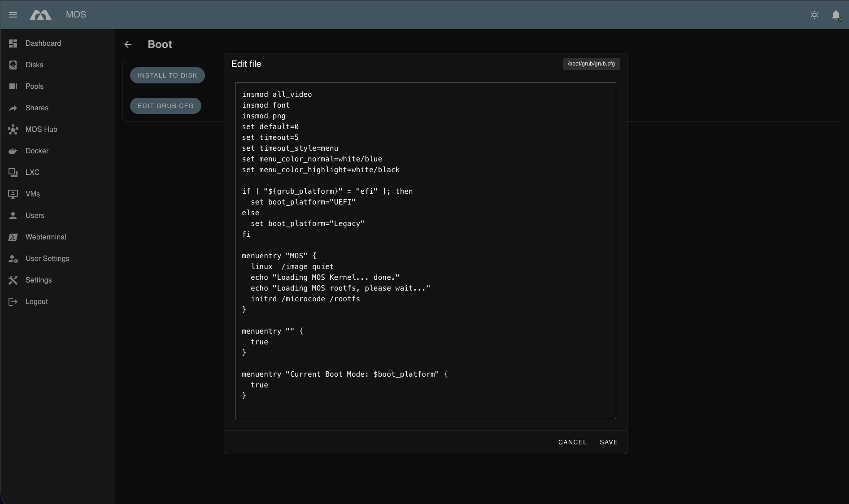This screenshot has width=849, height=504.
Task: Click the Disks sidebar icon
Action: pos(13,65)
